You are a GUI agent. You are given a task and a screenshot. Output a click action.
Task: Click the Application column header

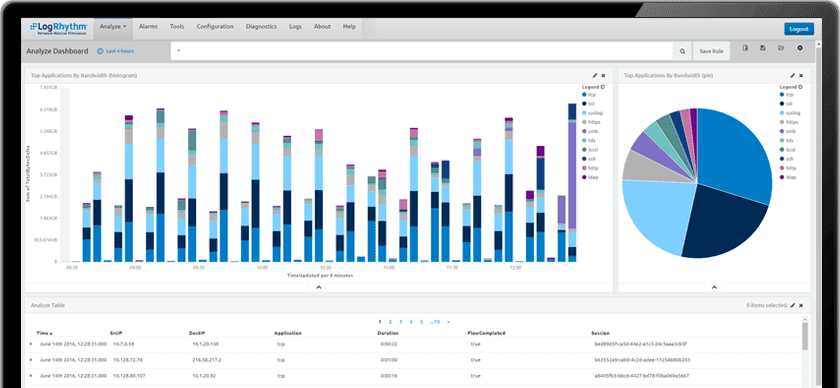(288, 333)
